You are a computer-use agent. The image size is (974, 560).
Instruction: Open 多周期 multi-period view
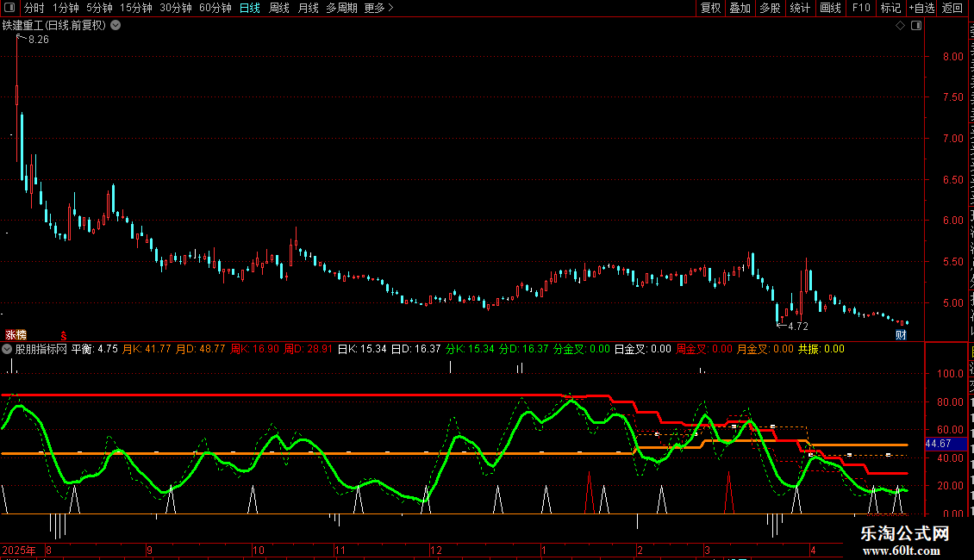pos(341,8)
